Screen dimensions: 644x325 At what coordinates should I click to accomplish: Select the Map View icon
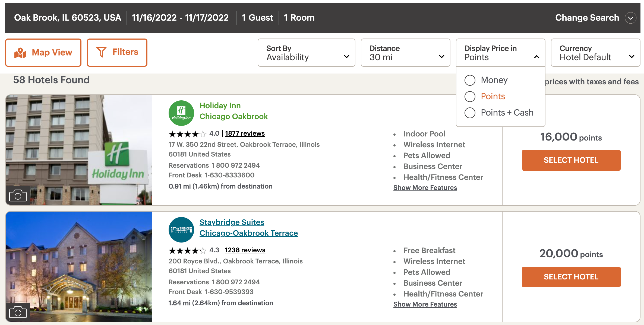21,52
